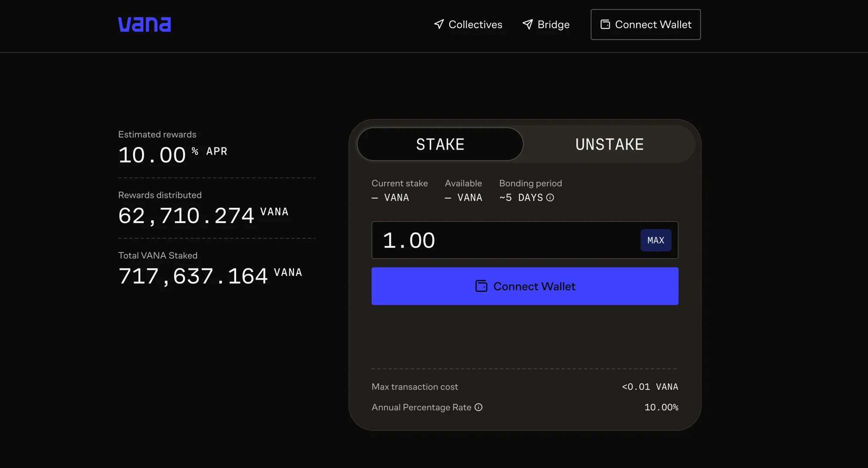This screenshot has height=468, width=868.
Task: Click the wallet icon in header button
Action: pos(605,24)
